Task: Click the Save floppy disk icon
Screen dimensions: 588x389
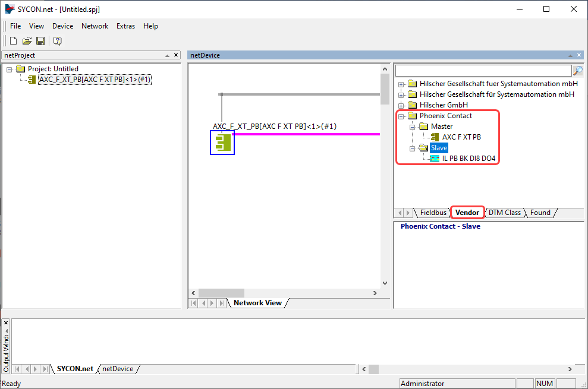Action: click(40, 41)
